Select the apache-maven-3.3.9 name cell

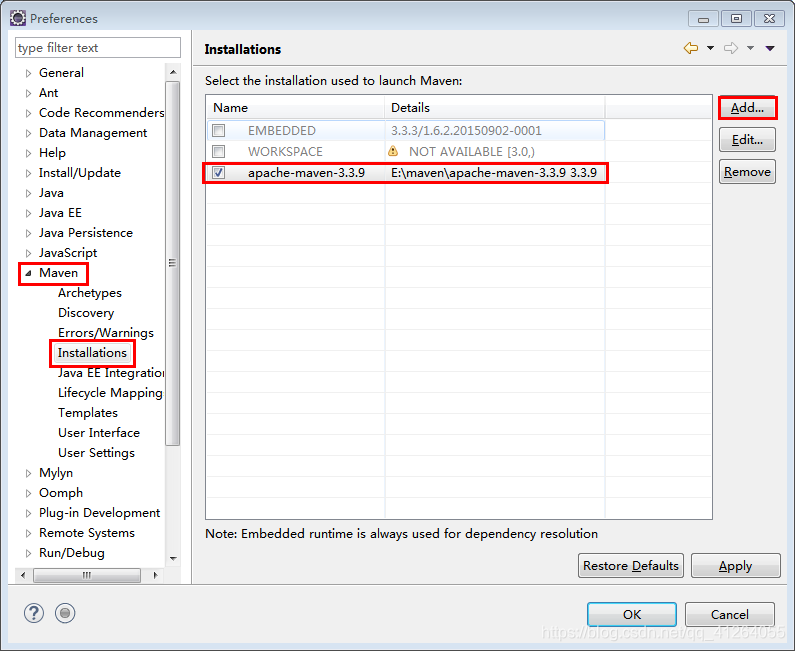pos(306,173)
